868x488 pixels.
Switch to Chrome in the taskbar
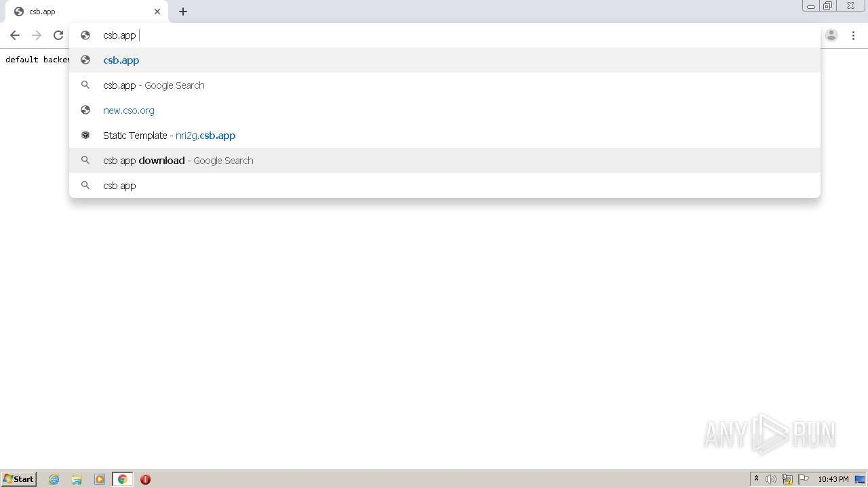pyautogui.click(x=123, y=479)
